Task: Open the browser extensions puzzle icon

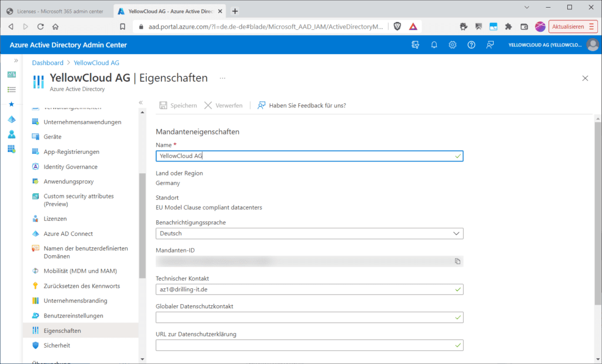Action: pyautogui.click(x=509, y=26)
